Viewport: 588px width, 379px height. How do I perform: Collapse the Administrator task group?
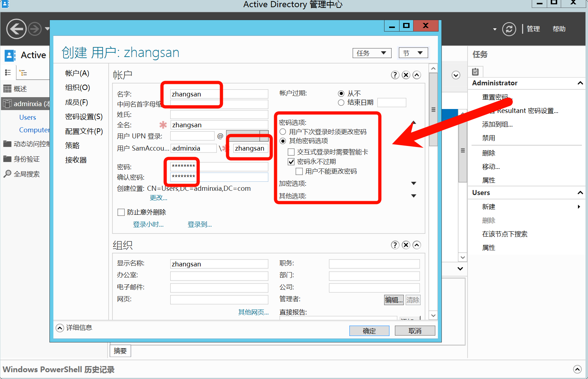tap(580, 83)
